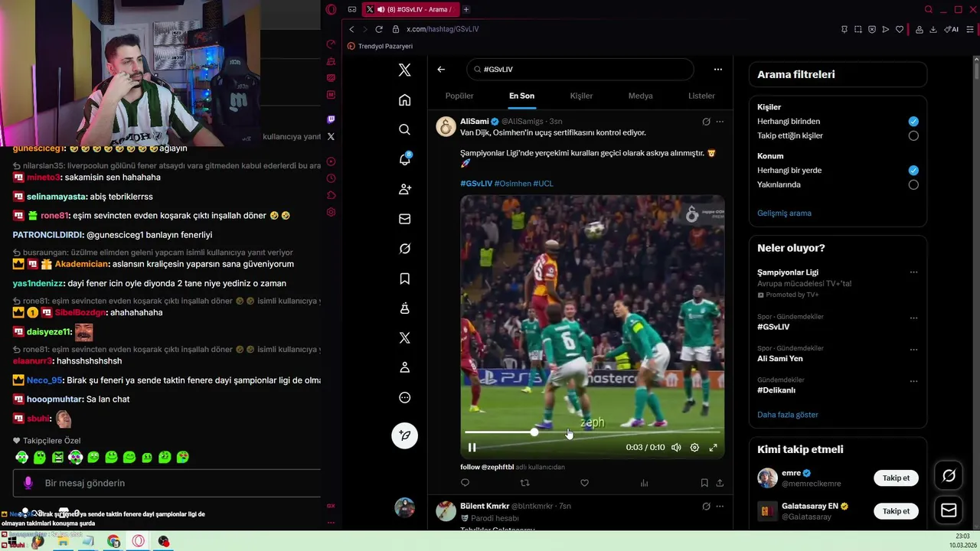Enter fullscreen for the video
This screenshot has width=980, height=551.
coord(713,448)
